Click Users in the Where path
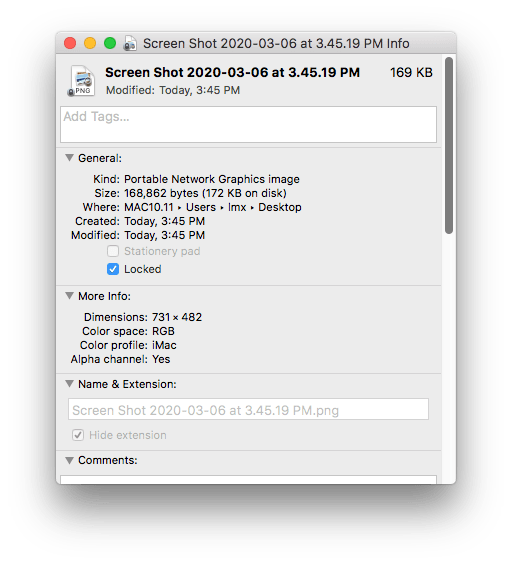 coord(201,207)
